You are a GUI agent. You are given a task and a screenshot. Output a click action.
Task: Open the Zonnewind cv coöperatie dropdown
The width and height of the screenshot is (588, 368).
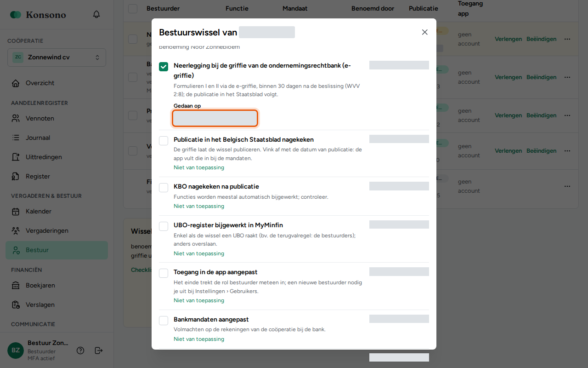coord(57,57)
